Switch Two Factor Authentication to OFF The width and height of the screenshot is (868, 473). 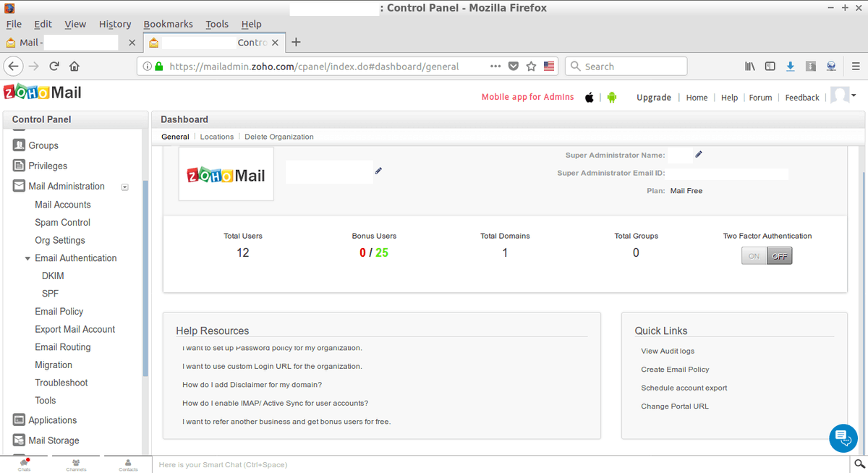pyautogui.click(x=779, y=256)
